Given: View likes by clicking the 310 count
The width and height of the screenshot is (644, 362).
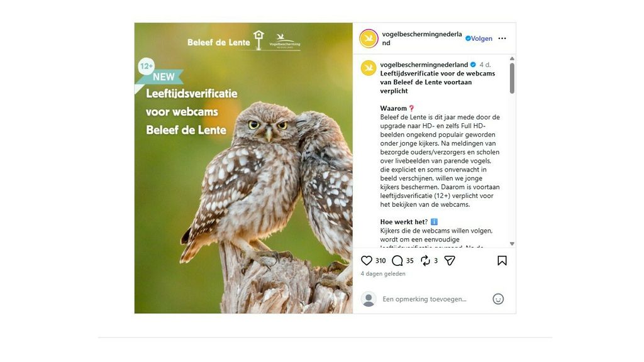Looking at the screenshot, I should pyautogui.click(x=380, y=260).
